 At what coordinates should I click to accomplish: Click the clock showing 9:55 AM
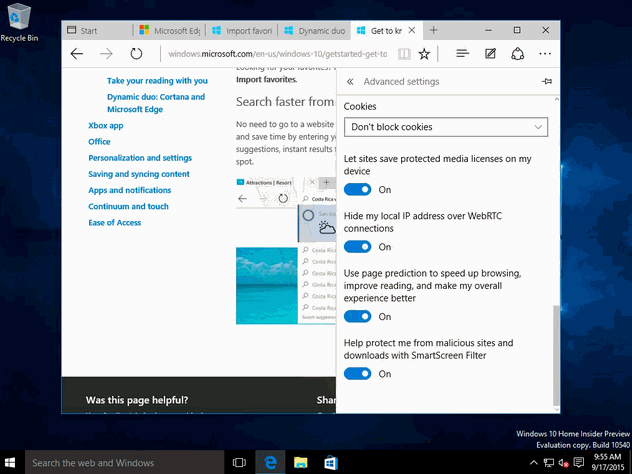(607, 462)
